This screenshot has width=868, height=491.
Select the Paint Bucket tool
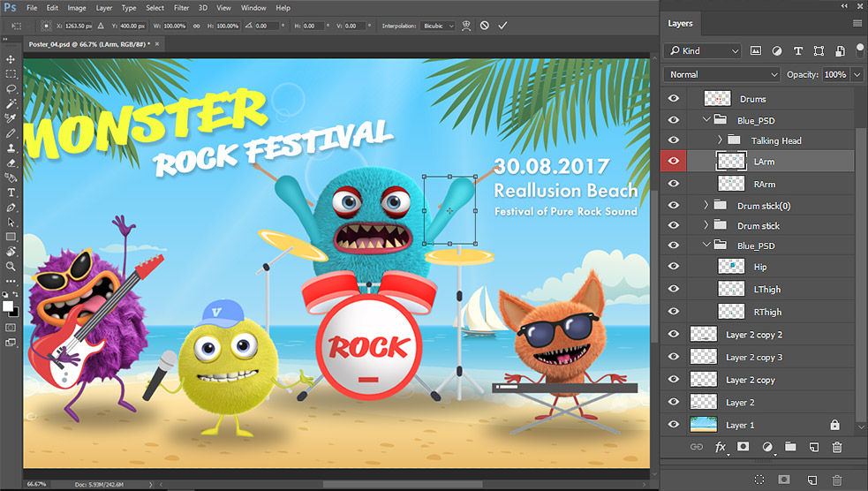click(11, 178)
